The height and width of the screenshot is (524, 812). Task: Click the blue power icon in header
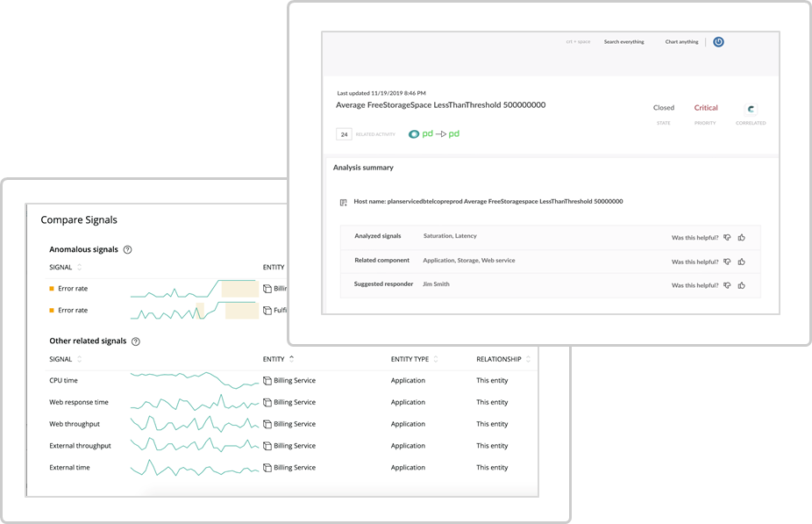718,42
